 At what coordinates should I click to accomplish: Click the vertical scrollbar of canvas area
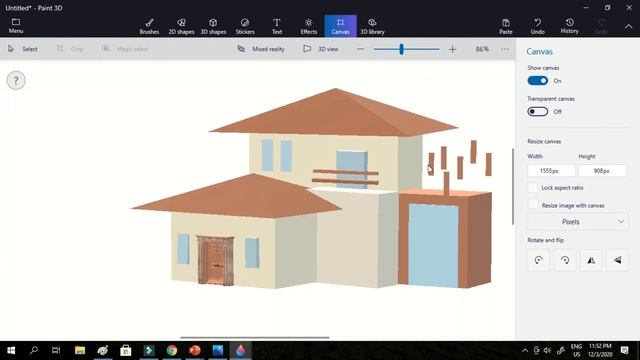513,187
